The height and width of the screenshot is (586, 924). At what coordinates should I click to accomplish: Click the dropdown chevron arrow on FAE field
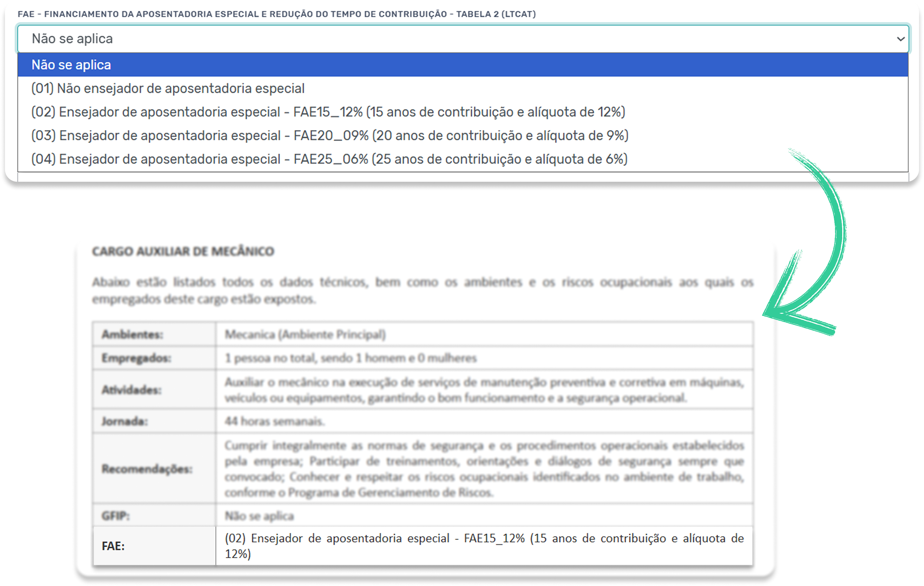click(x=900, y=39)
